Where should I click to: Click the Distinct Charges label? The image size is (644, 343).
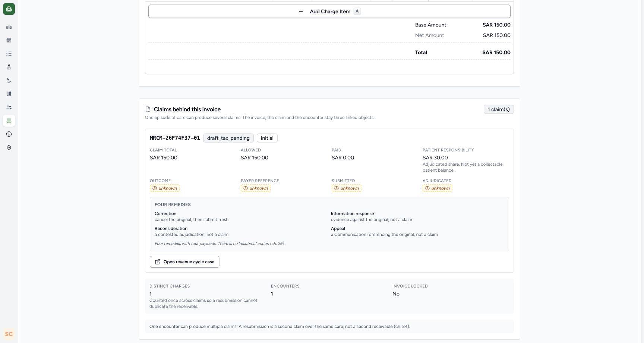170,286
